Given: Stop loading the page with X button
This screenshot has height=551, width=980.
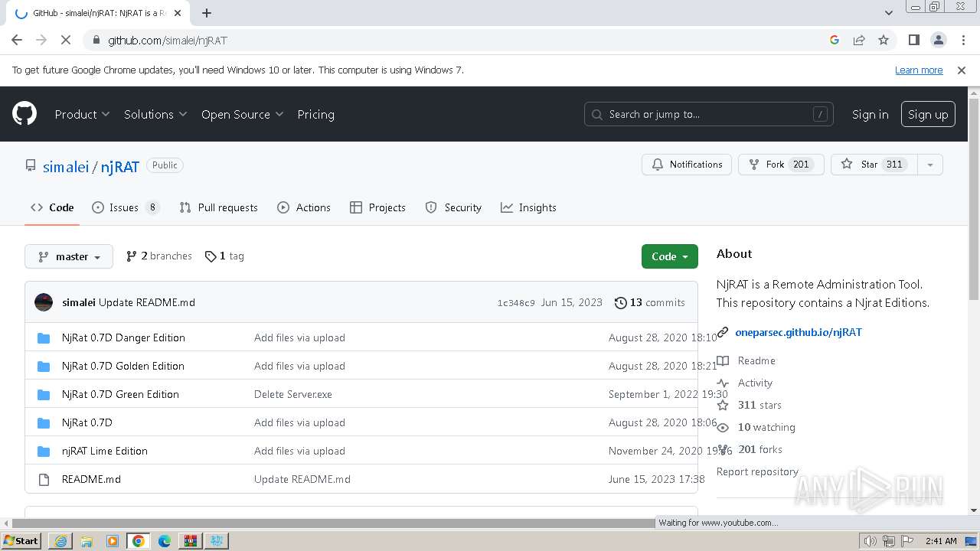Looking at the screenshot, I should click(66, 40).
